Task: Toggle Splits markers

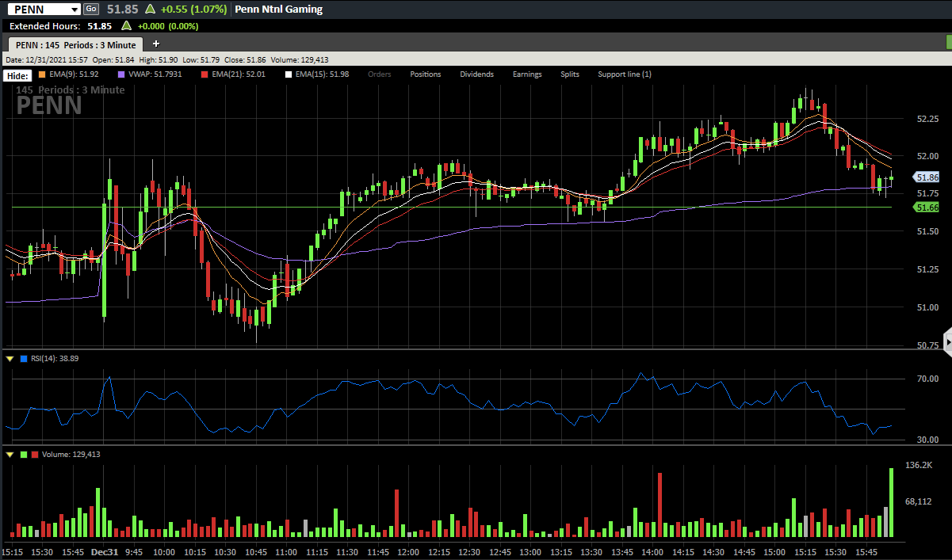Action: pyautogui.click(x=570, y=74)
